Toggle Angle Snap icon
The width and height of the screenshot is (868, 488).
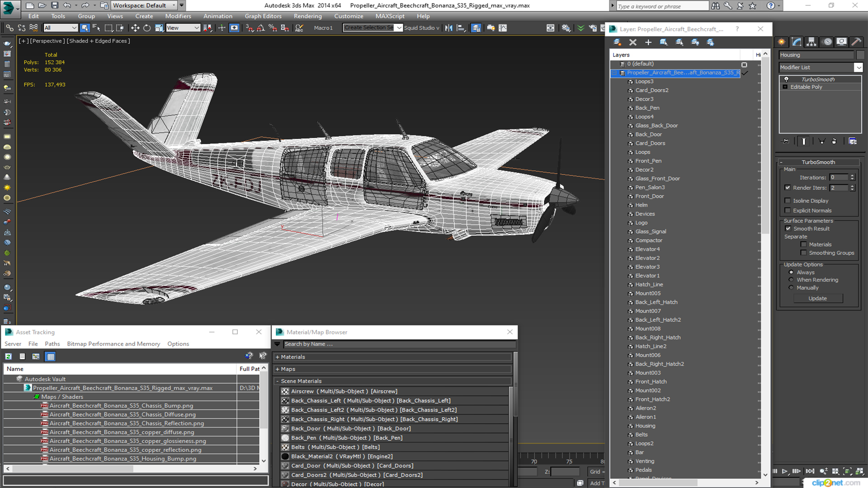[x=261, y=28]
